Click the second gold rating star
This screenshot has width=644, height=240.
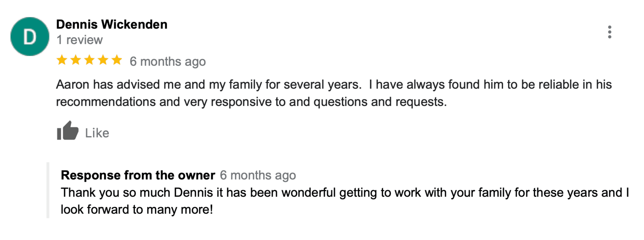coord(76,60)
